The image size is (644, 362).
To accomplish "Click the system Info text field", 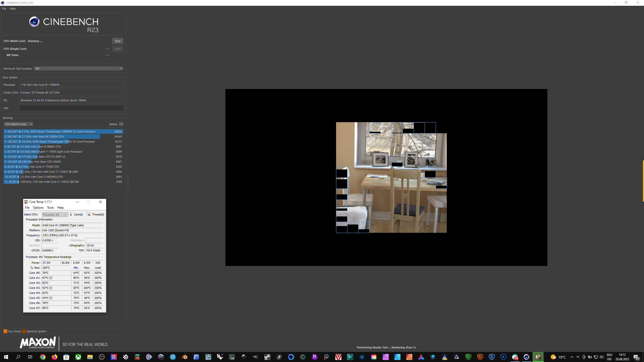I will click(71, 108).
